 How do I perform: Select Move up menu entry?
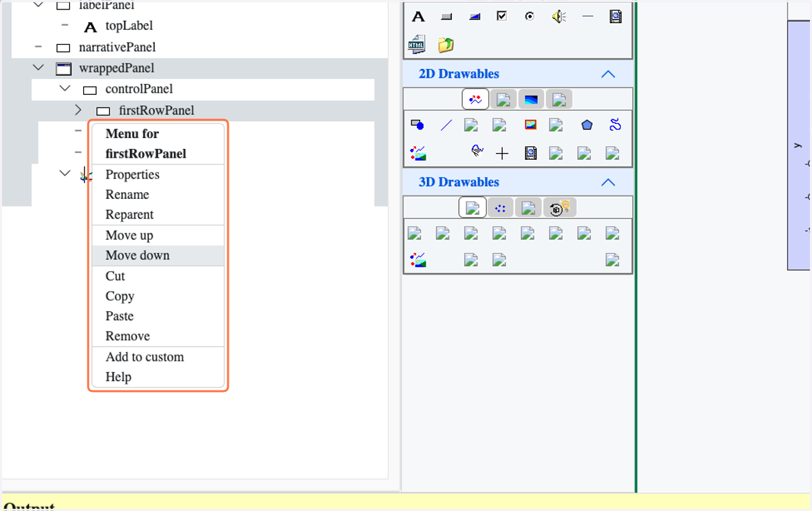[158, 236]
